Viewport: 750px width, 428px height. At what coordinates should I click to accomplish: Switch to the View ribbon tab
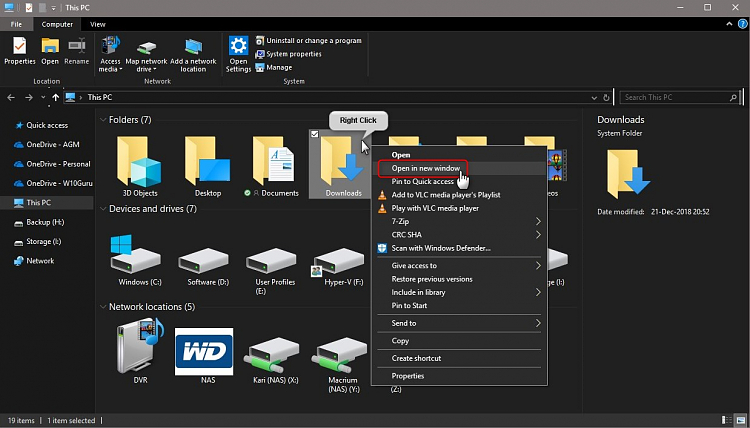(x=98, y=24)
